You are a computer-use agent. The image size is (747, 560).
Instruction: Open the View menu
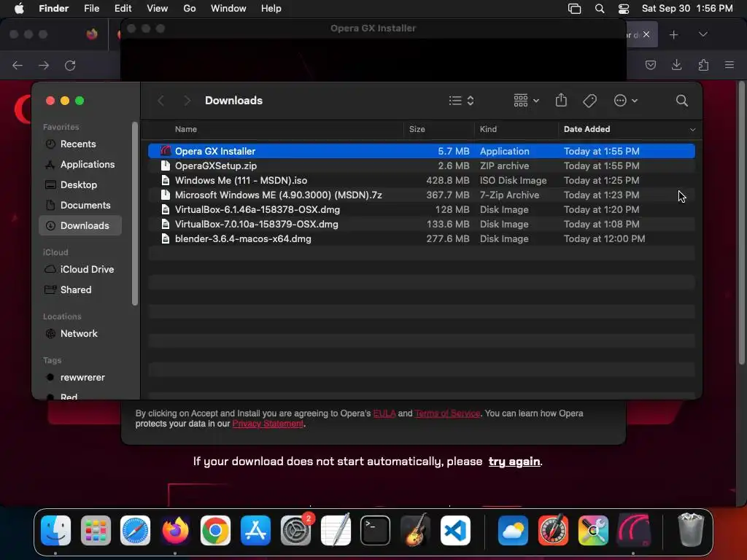(x=158, y=9)
